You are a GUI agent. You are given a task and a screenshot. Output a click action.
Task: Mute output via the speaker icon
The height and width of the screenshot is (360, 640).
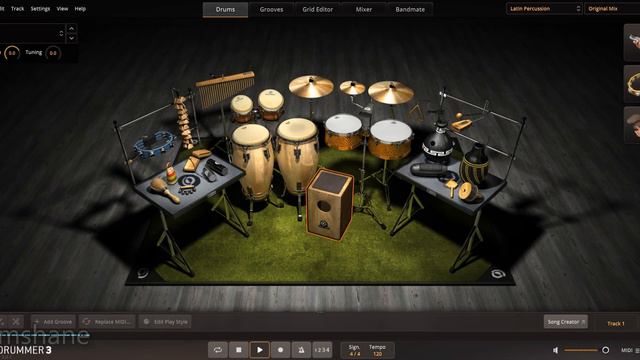pos(556,350)
